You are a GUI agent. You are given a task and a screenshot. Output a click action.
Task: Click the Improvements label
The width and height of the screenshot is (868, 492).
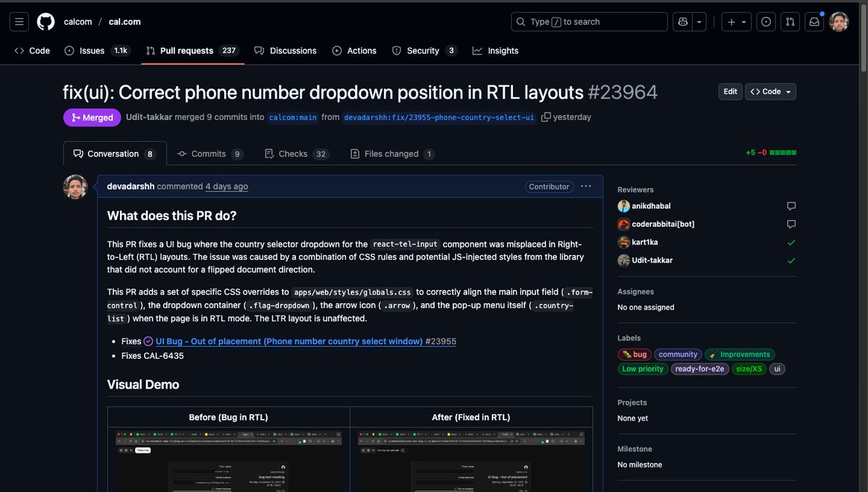coord(740,355)
